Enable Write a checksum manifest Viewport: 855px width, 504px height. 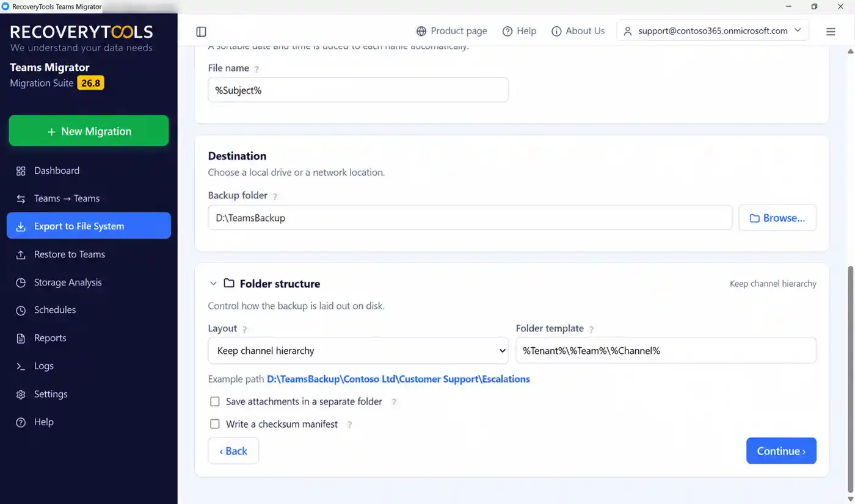215,424
